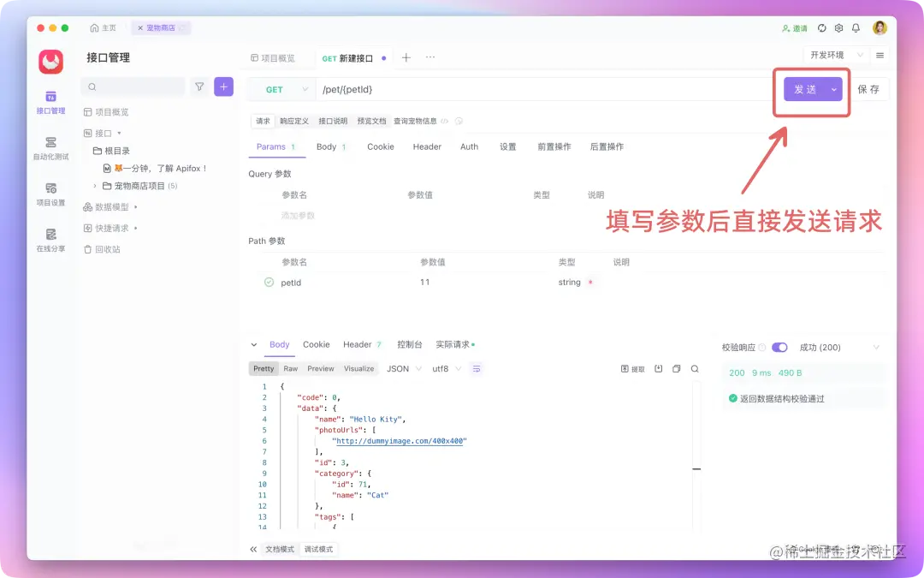Open 项目设置 from the left sidebar

[51, 195]
